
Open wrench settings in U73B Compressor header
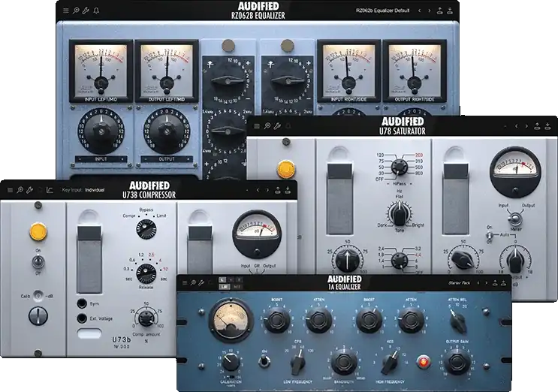[30, 190]
